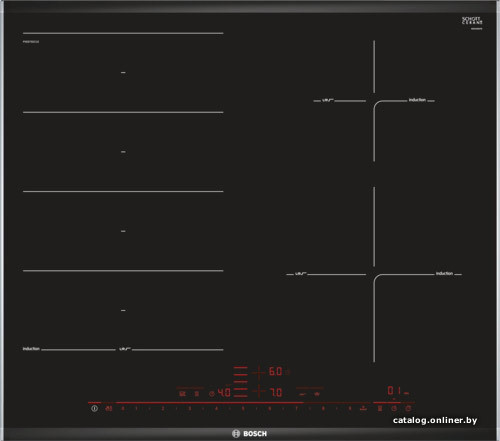Tap the count-down menu icon left of timer icons
The width and height of the screenshot is (500, 441).
click(380, 408)
